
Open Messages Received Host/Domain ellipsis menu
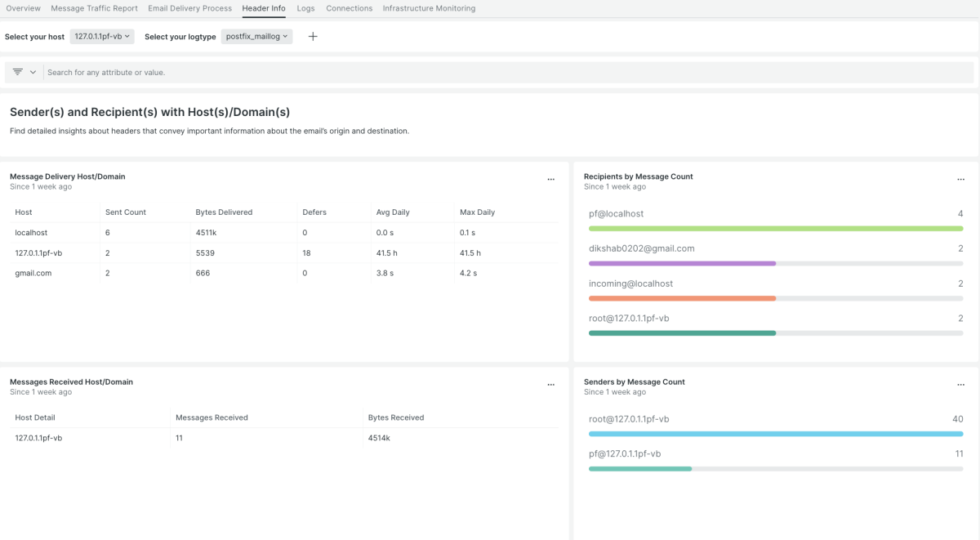point(551,385)
